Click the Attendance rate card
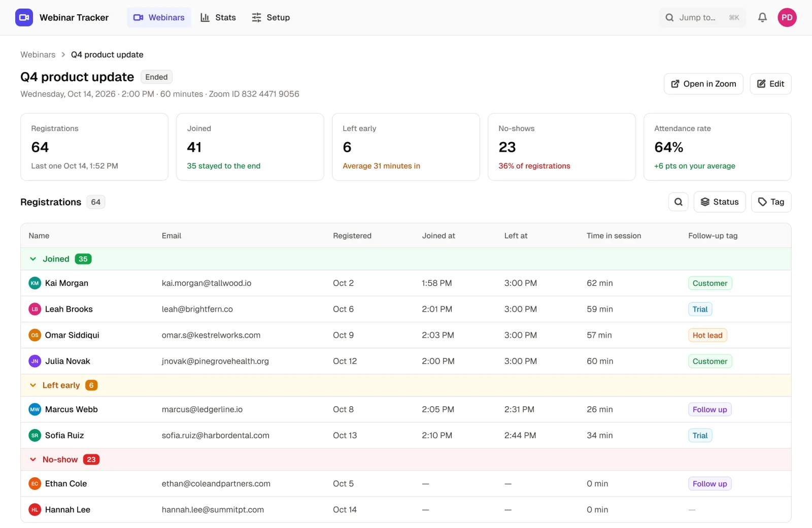The image size is (812, 528). coord(717,147)
